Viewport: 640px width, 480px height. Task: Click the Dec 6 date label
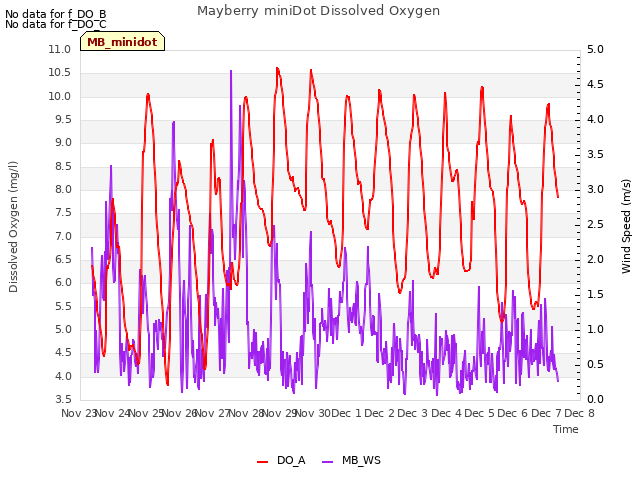pyautogui.click(x=513, y=413)
